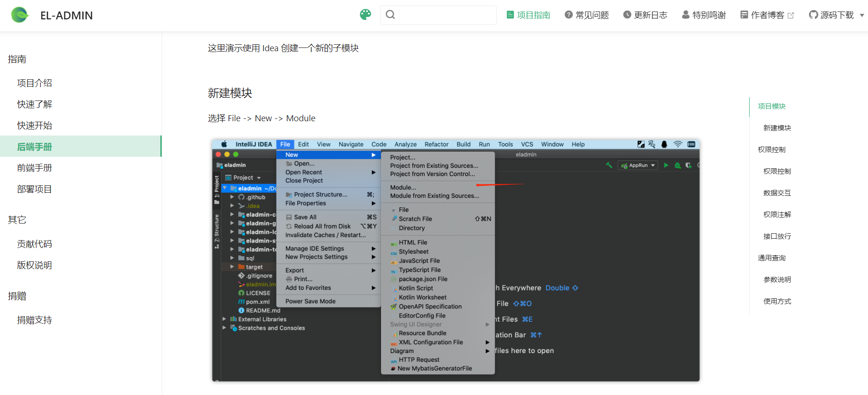Open 捐赠支持 in the sidebar
Screen dimensions: 868x395
[35, 320]
